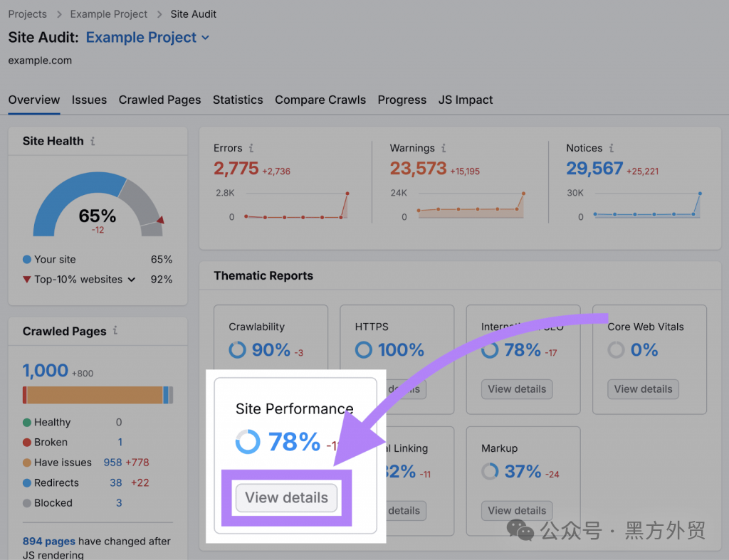Screen dimensions: 729x560
Task: Select the Warnings count 23,573
Action: 418,168
